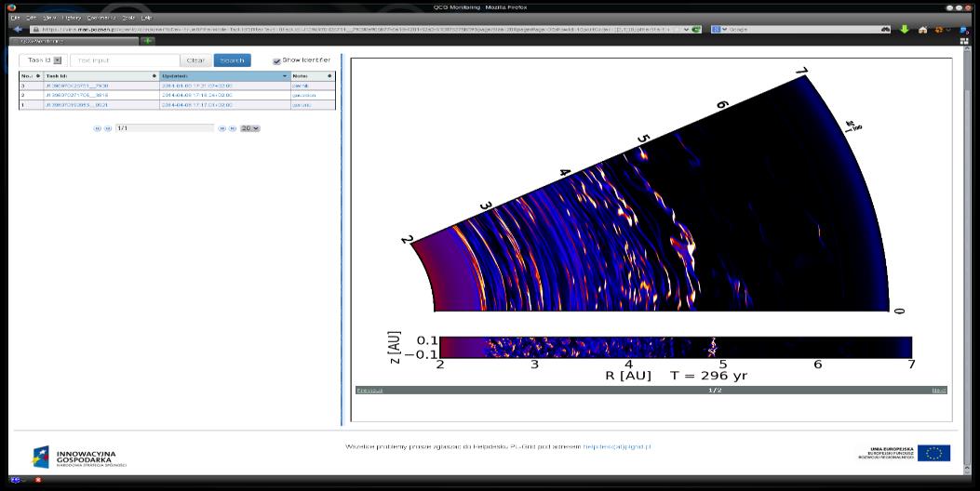Open the History menu

click(x=72, y=18)
